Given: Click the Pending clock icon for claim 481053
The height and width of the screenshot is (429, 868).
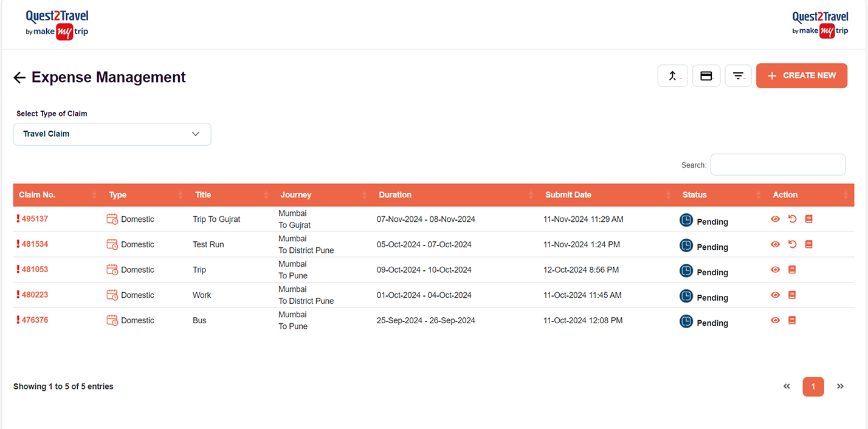Looking at the screenshot, I should tap(686, 271).
